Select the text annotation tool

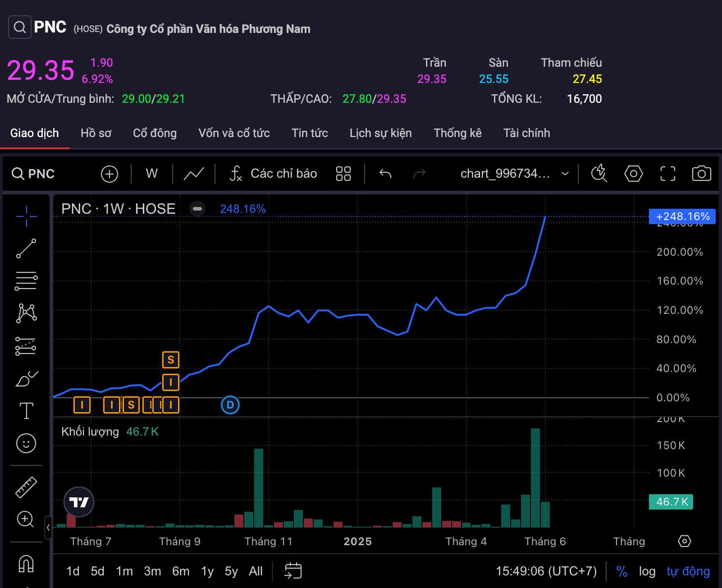pyautogui.click(x=26, y=411)
